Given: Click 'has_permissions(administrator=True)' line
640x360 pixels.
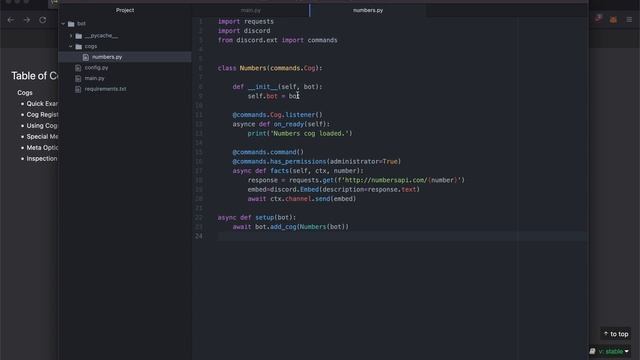Looking at the screenshot, I should [316, 162].
